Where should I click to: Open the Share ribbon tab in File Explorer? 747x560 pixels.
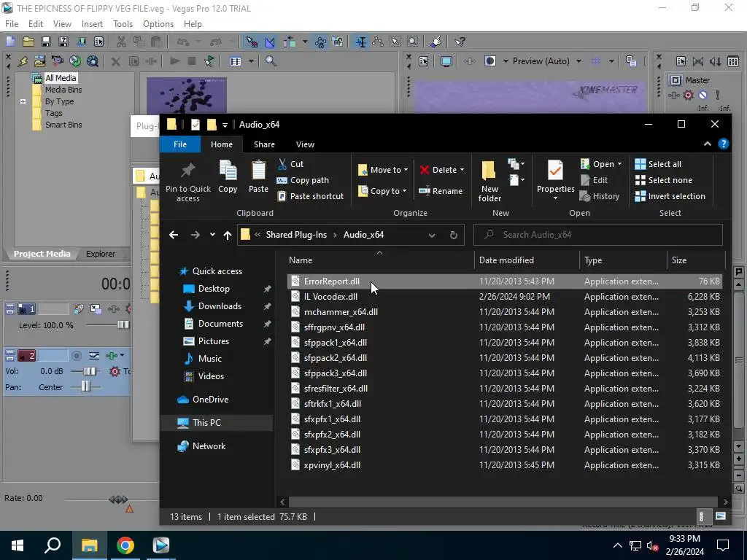264,144
